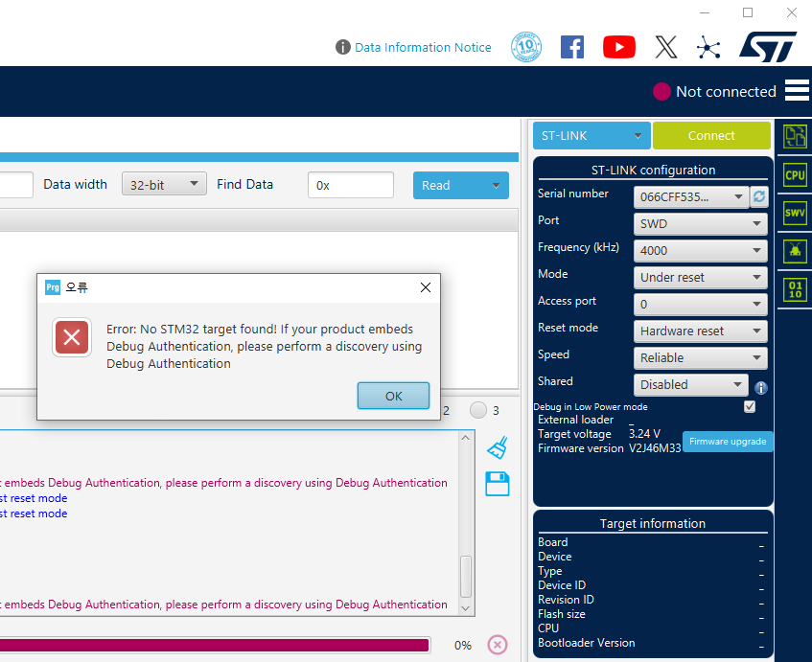Click the External loader label
Screen dimensions: 812x662
(575, 420)
